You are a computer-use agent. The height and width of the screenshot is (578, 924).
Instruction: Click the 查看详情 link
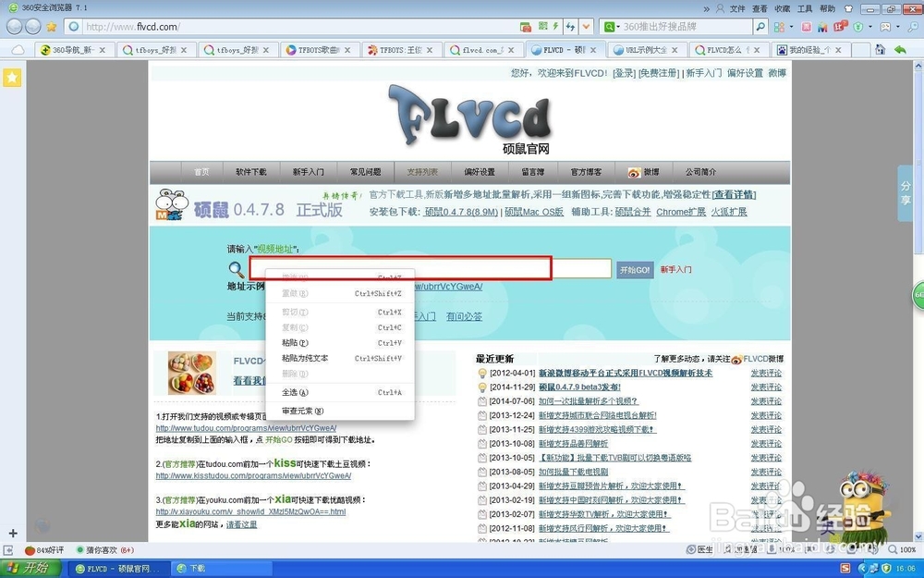pos(734,194)
